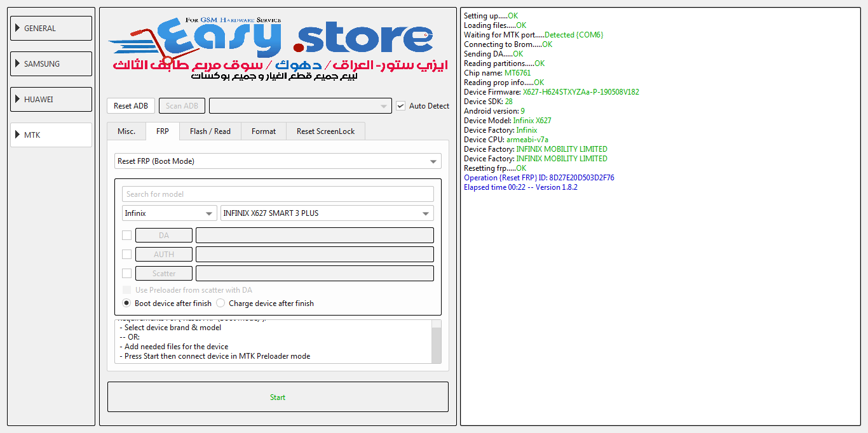Click the 'Device SDK: 28' log line
The width and height of the screenshot is (868, 433).
pos(488,102)
